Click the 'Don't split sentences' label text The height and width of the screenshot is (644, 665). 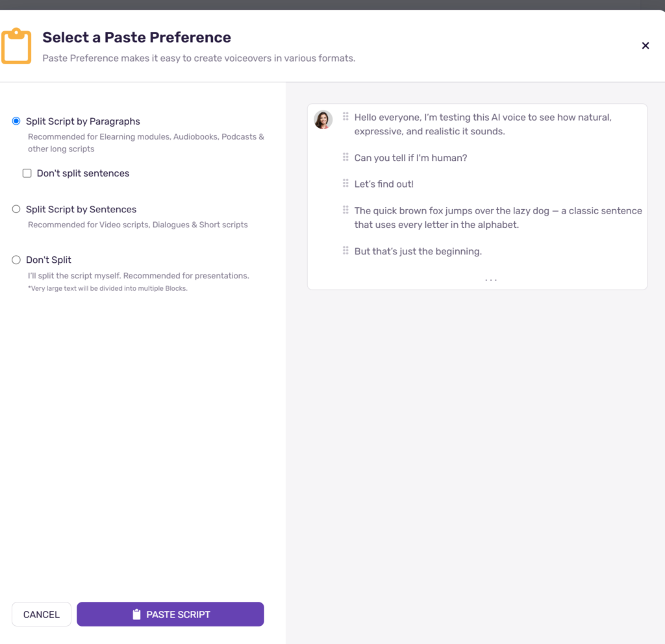click(x=83, y=173)
